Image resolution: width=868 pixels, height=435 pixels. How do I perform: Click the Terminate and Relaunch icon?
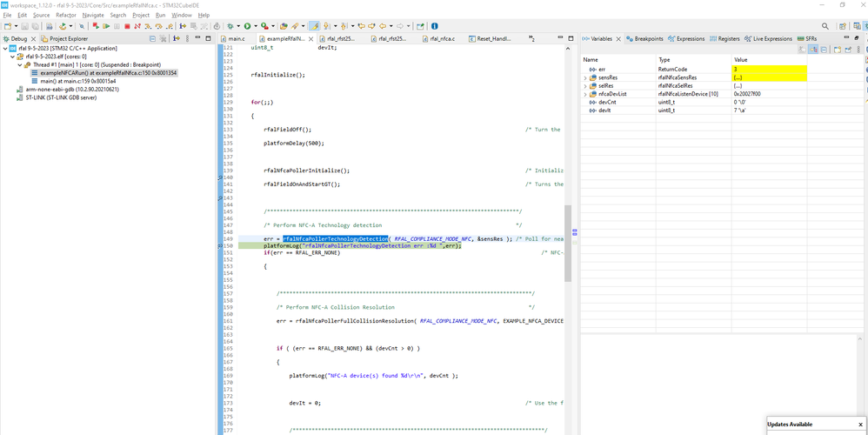point(96,26)
